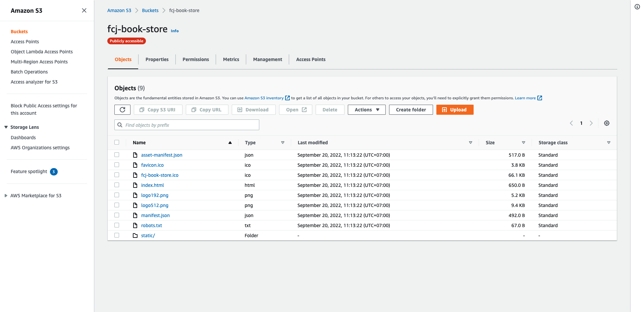This screenshot has height=312, width=644.
Task: Open AWS Organizations settings in sidebar
Action: point(40,148)
